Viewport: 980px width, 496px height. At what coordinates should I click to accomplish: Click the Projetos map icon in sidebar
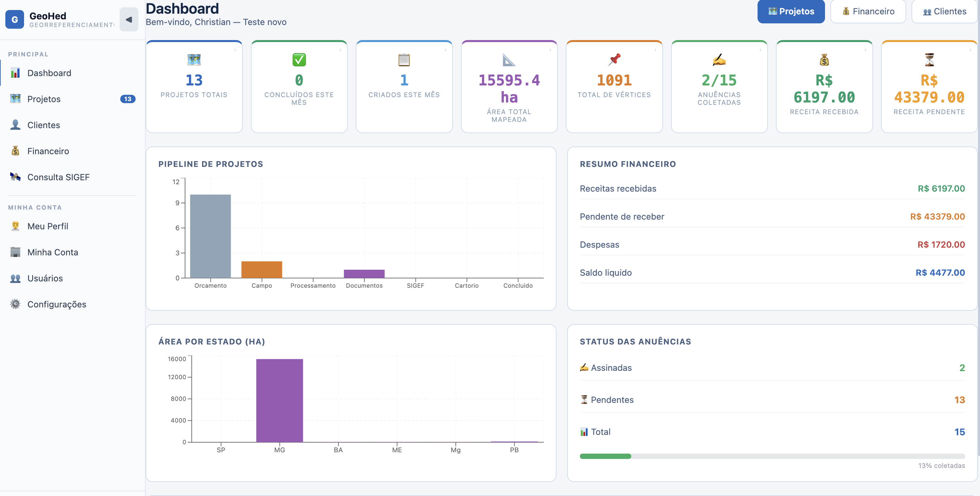15,99
